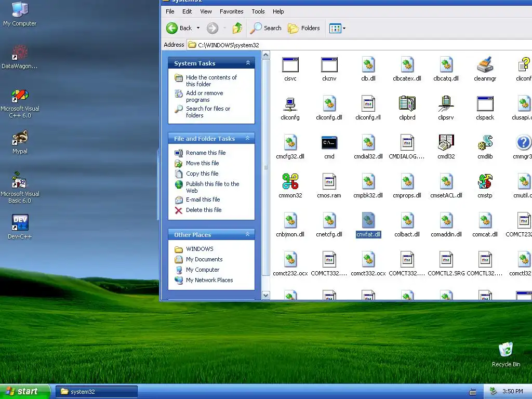The image size is (532, 399).
Task: Open Microsoft Visual C++ 6.0 shortcut
Action: click(20, 103)
